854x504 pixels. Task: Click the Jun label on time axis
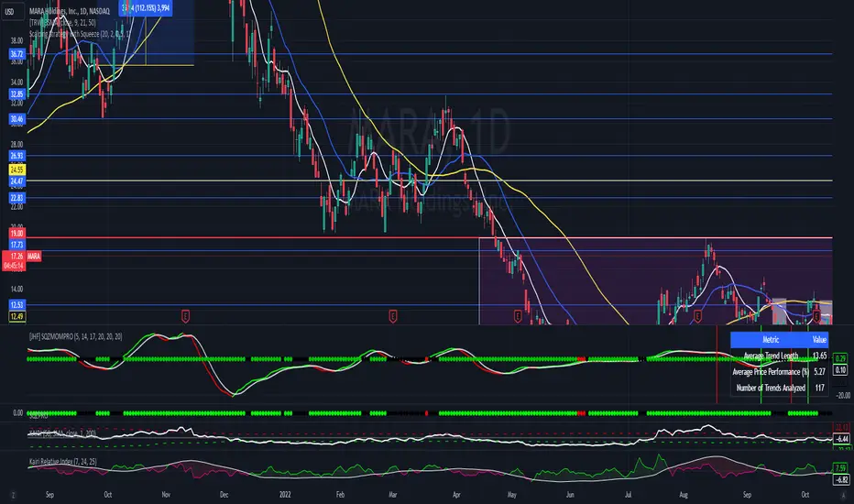tap(570, 495)
